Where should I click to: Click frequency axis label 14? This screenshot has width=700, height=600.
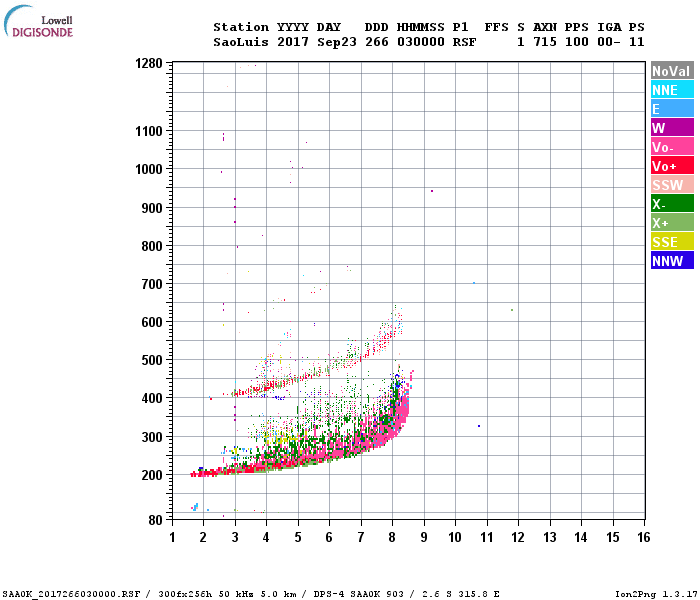coord(581,537)
